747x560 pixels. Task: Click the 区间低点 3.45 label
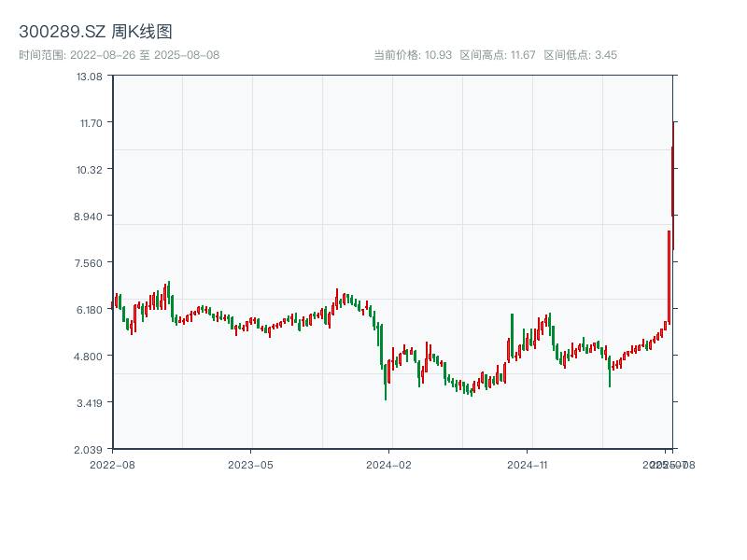click(580, 55)
